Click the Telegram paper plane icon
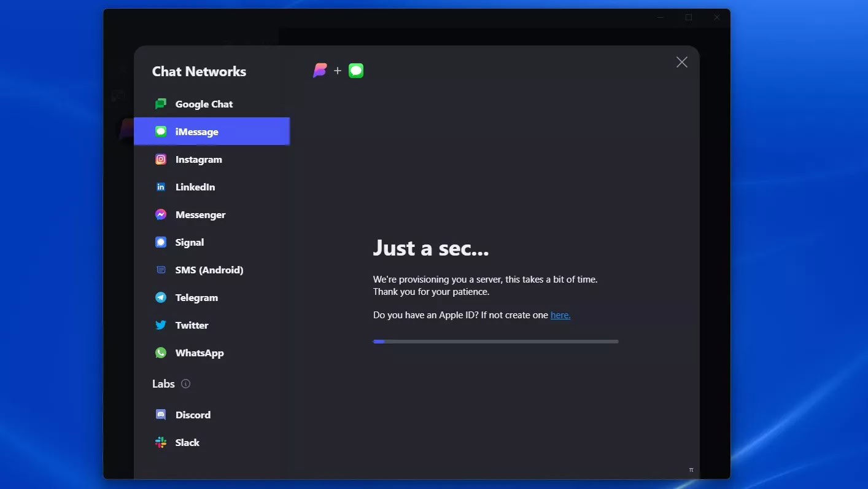 [x=161, y=297]
